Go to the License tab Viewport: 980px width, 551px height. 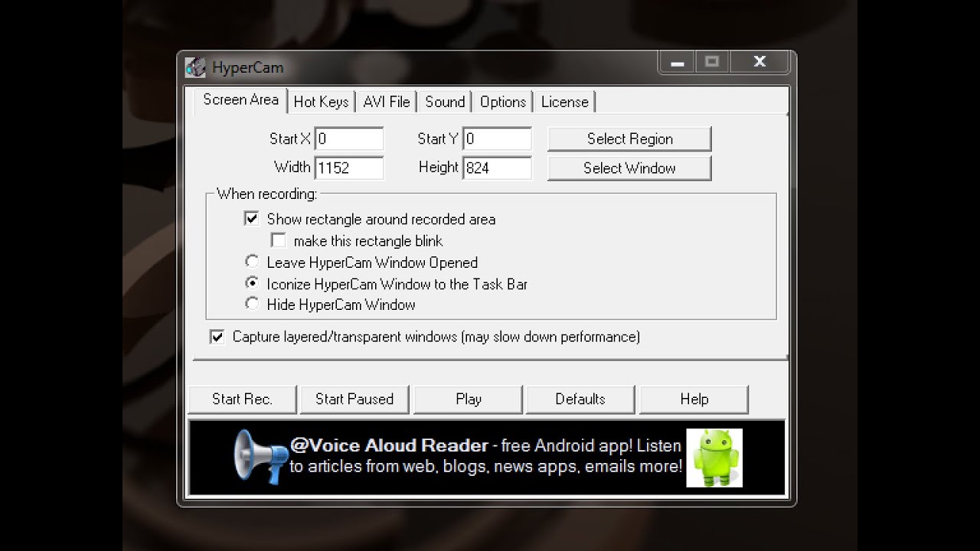(565, 102)
